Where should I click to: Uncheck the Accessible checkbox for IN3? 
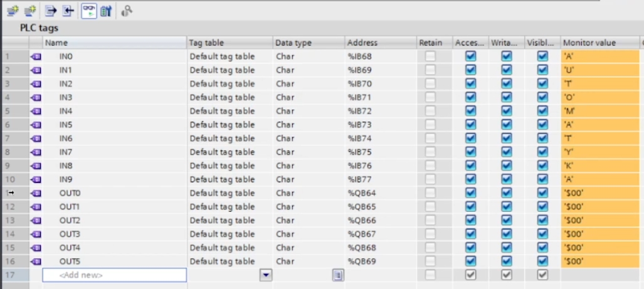point(471,97)
